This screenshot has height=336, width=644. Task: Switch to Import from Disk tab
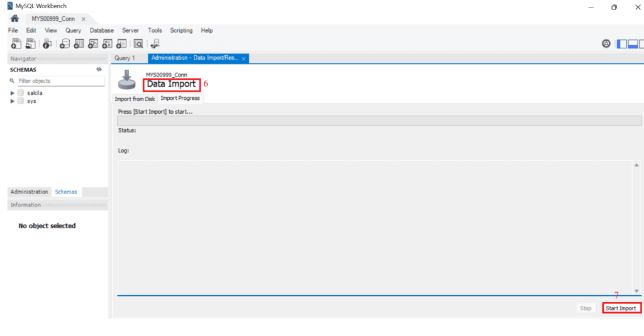(135, 99)
